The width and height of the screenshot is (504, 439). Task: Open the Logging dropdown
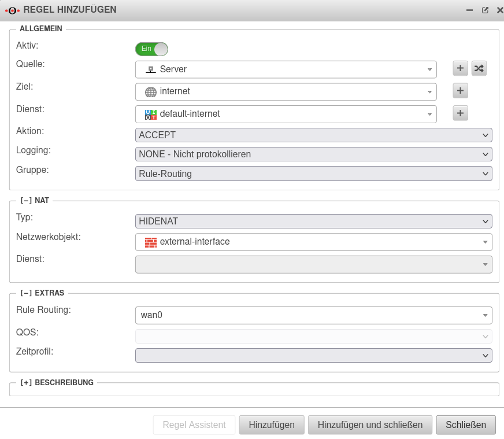(x=313, y=154)
